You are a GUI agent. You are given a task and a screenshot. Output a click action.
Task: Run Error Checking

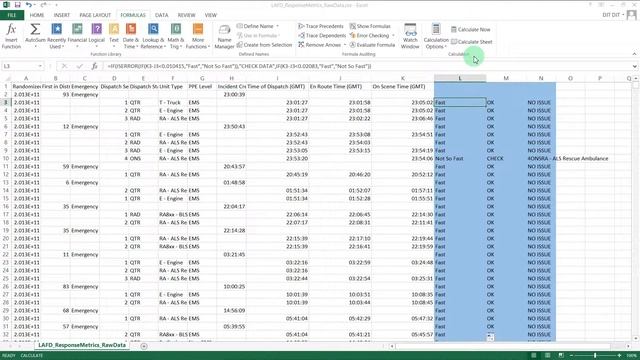369,36
